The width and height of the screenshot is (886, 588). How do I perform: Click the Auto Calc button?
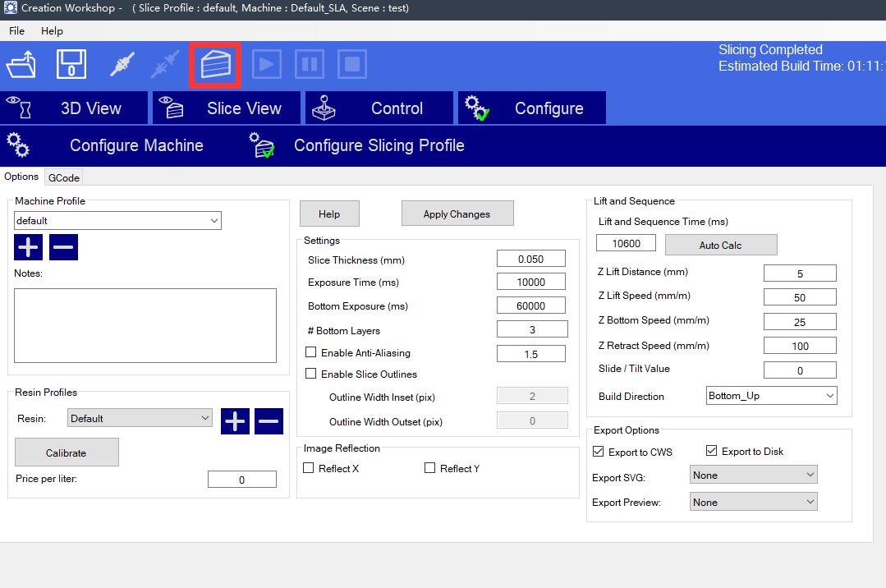(x=720, y=245)
